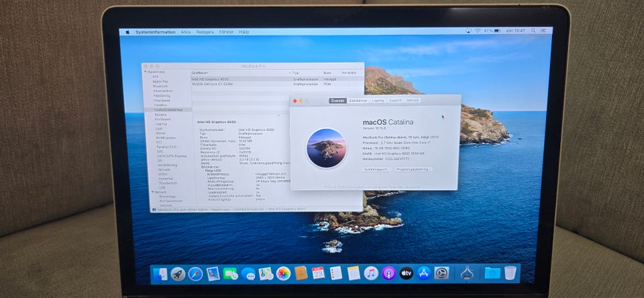Open the Systeminformation menu
Image resolution: width=644 pixels, height=298 pixels.
coord(155,32)
